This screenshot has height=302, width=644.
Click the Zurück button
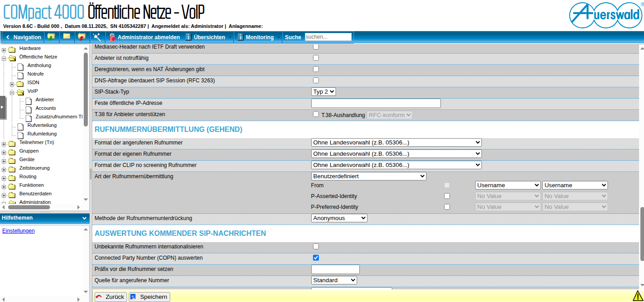[110, 297]
